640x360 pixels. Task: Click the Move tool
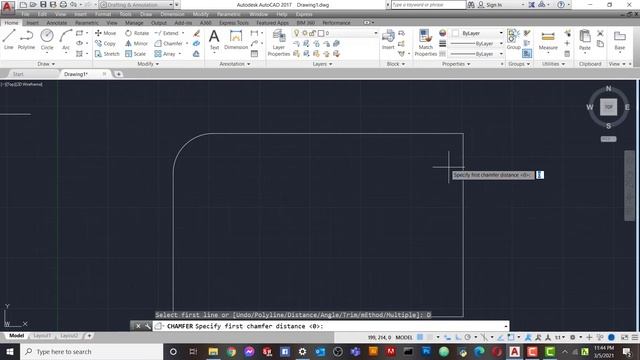pyautogui.click(x=105, y=33)
